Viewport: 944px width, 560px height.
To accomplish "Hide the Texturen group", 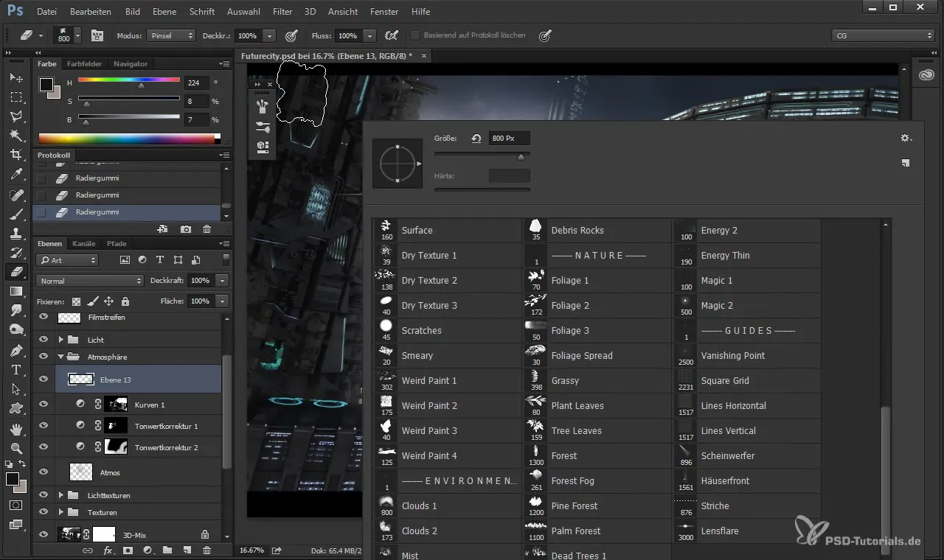I will point(44,512).
